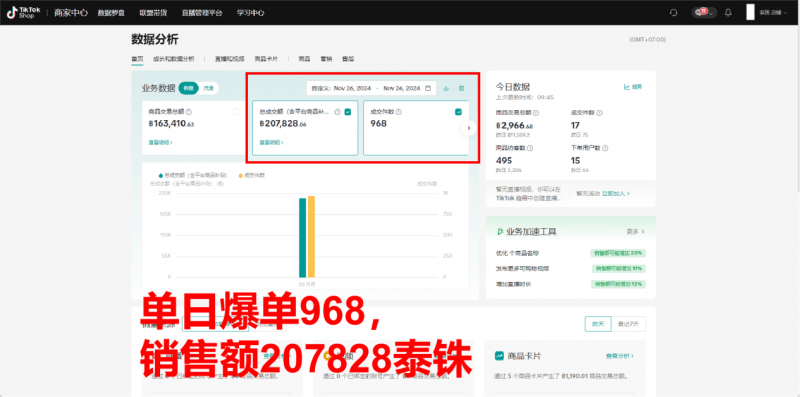Uncheck the 总成交额 card checkbox
This screenshot has width=800, height=397.
tap(347, 112)
